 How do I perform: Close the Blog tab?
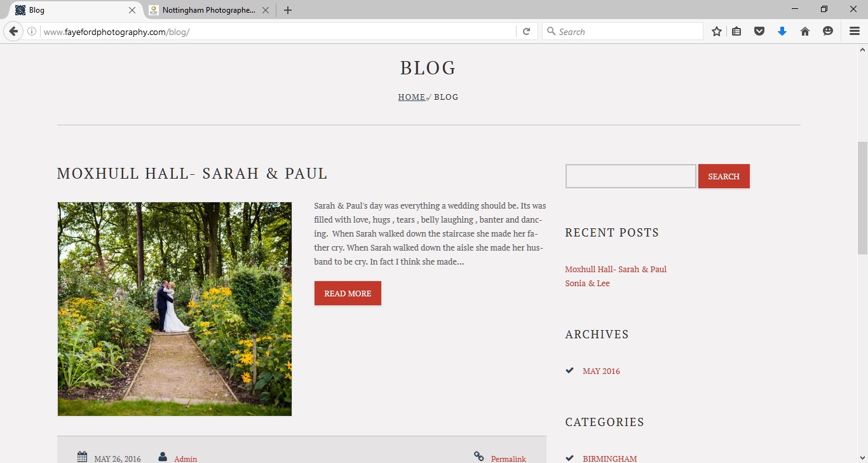click(132, 10)
